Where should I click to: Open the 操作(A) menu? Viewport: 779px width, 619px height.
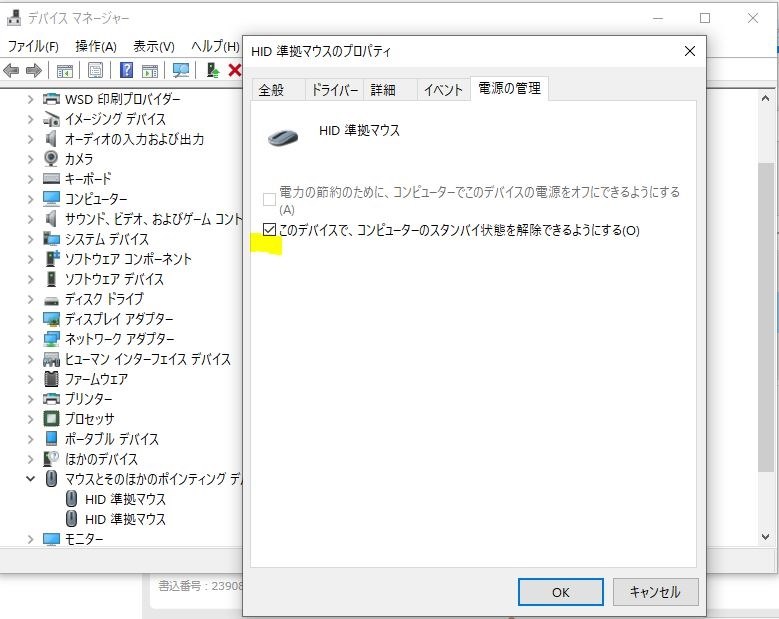click(x=96, y=47)
